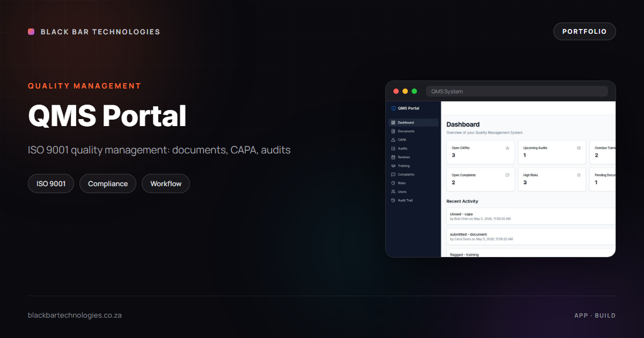The width and height of the screenshot is (644, 338).
Task: Click the 'High Risks' card label
Action: tap(531, 175)
